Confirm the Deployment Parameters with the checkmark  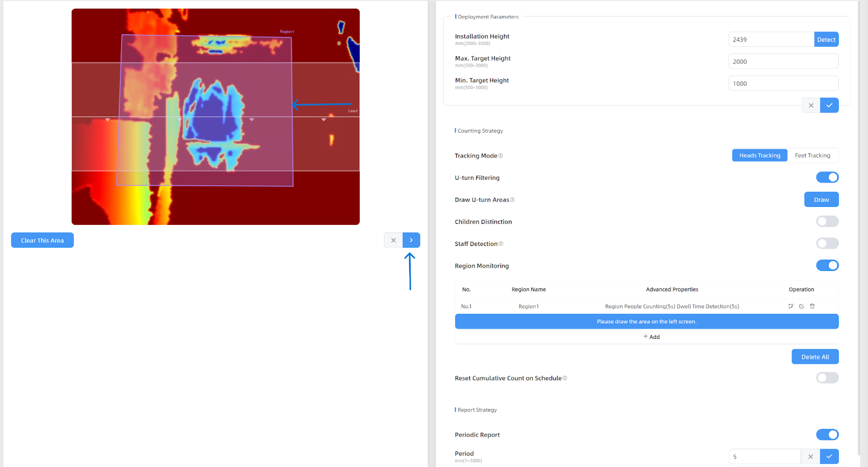pyautogui.click(x=829, y=105)
